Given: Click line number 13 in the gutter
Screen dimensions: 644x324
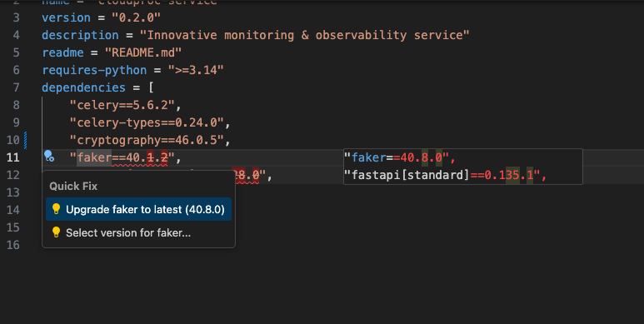Looking at the screenshot, I should (x=12, y=192).
